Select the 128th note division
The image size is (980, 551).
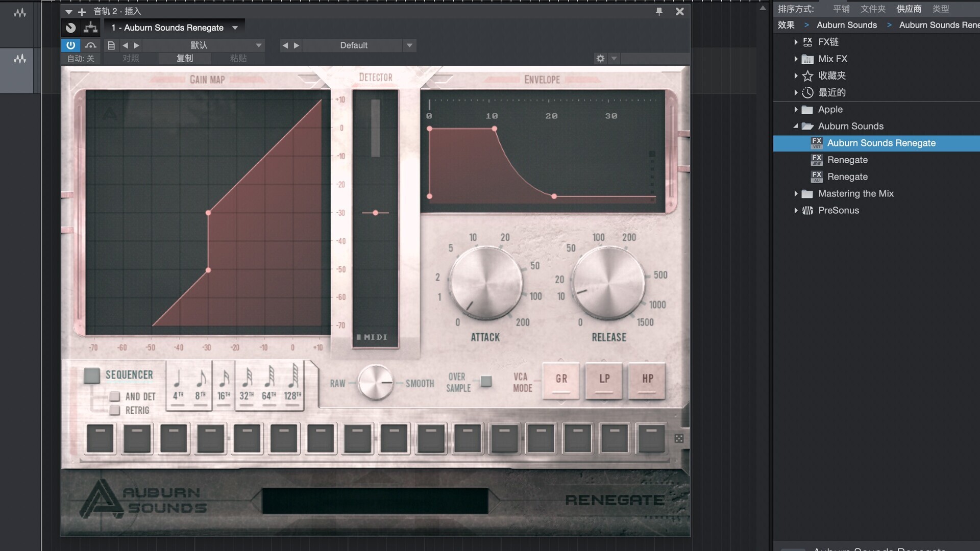point(292,386)
